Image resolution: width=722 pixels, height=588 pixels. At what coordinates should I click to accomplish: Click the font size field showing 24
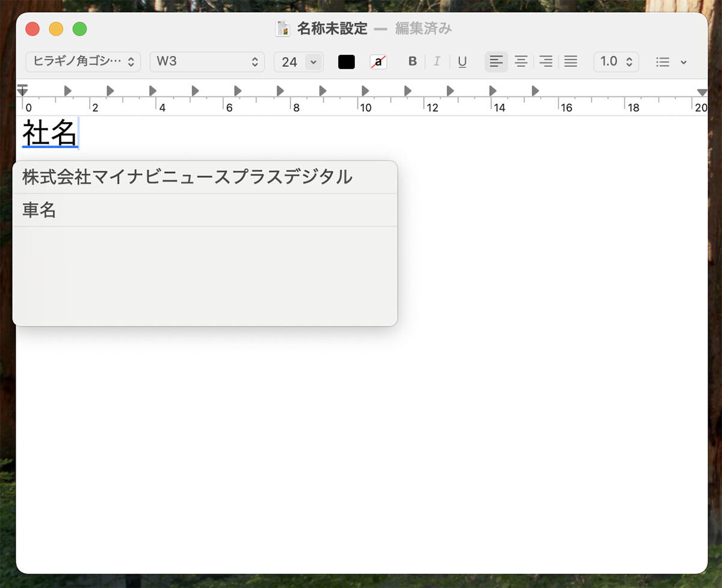pos(290,62)
